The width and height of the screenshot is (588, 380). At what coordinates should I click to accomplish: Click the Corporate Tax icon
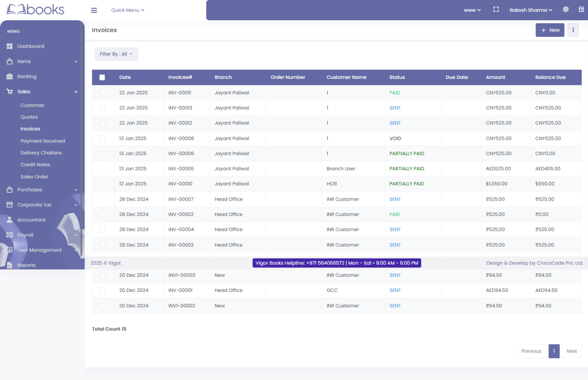pos(10,205)
